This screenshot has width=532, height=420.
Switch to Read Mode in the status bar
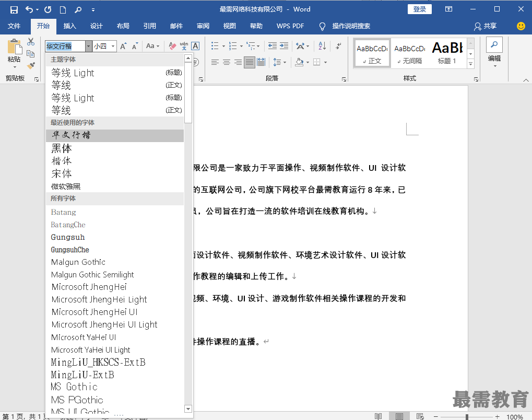[x=379, y=416]
